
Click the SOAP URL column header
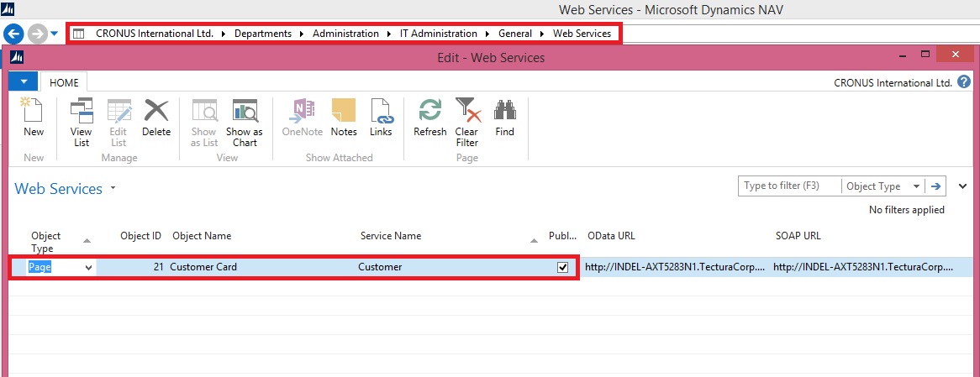pyautogui.click(x=798, y=236)
